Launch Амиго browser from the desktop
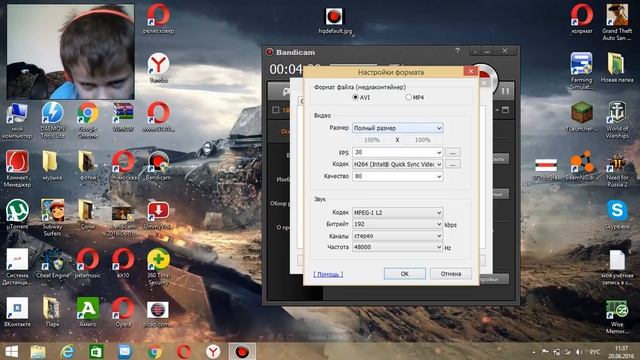Image resolution: width=640 pixels, height=360 pixels. (x=88, y=312)
